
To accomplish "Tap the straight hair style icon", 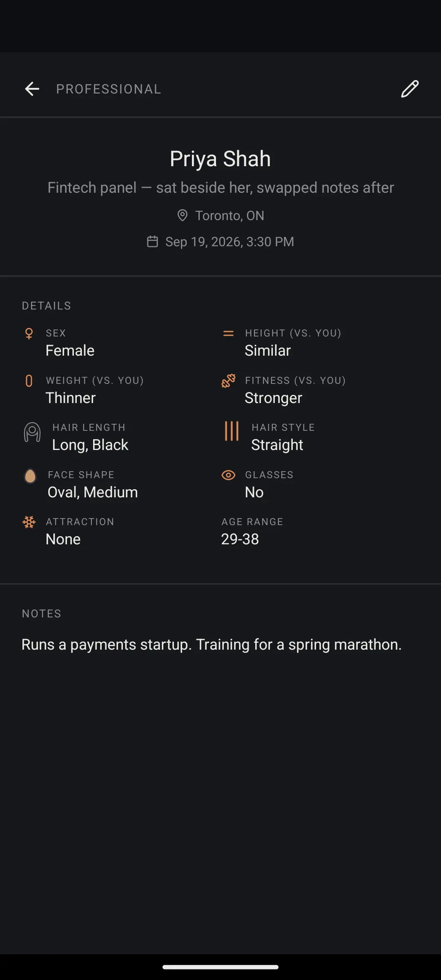I will click(232, 431).
